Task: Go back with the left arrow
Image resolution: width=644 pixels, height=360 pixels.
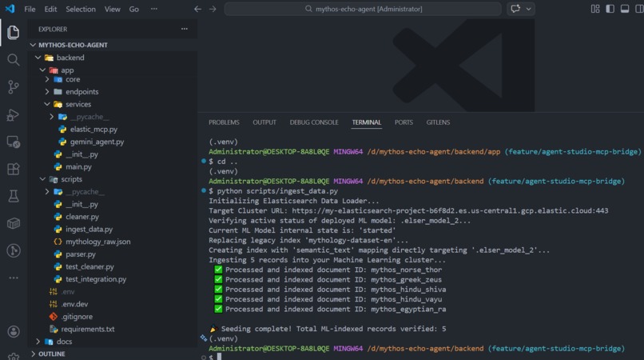Action: (197, 9)
